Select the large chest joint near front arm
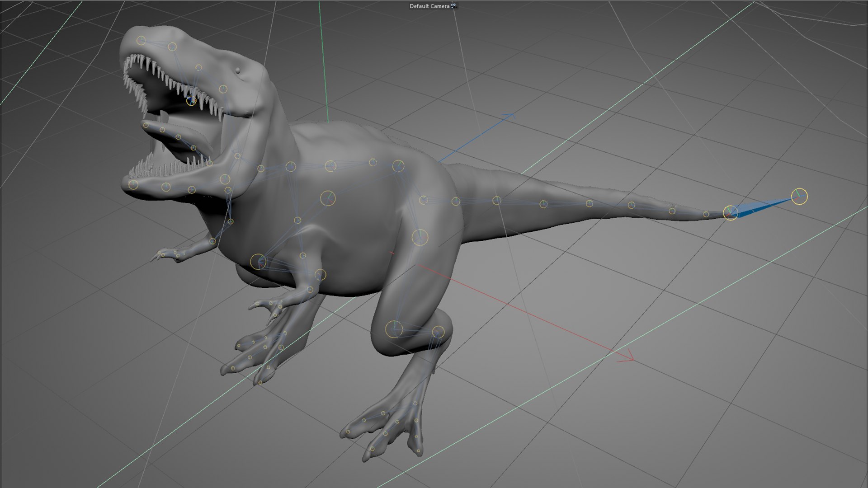The height and width of the screenshot is (488, 868). pyautogui.click(x=258, y=262)
